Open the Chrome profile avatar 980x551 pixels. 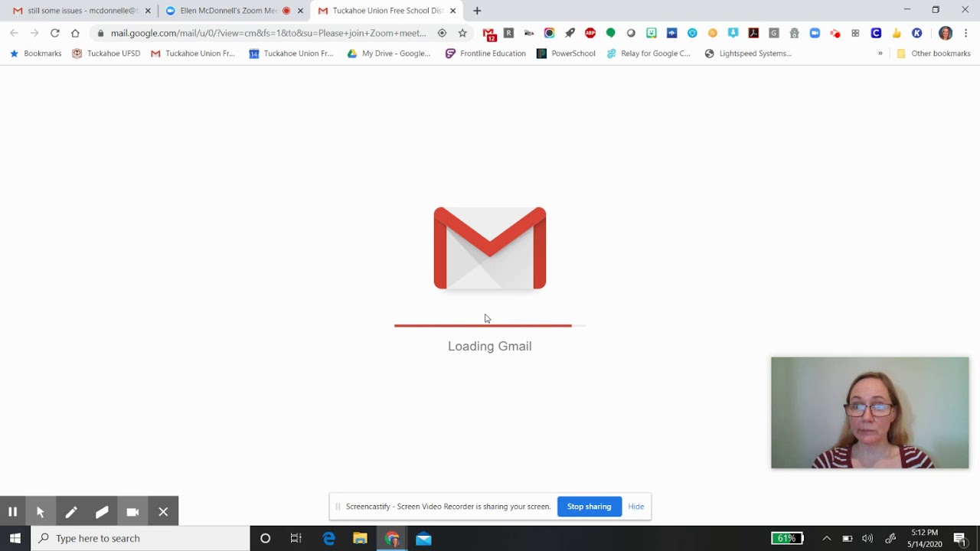(x=946, y=33)
